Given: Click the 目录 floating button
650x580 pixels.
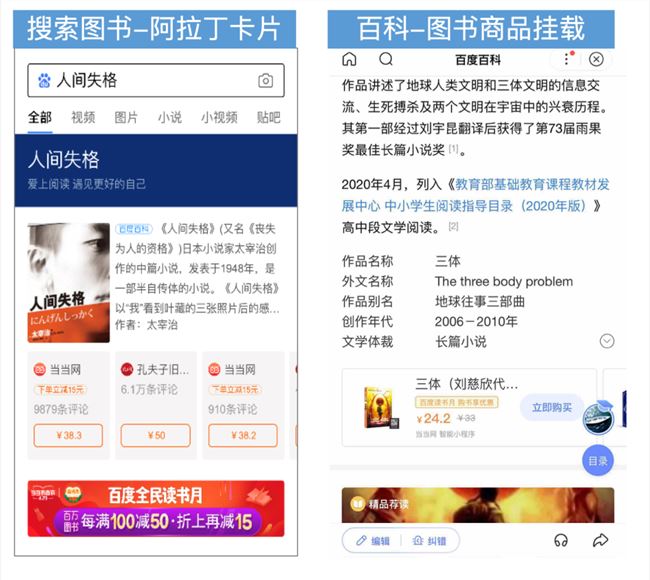Looking at the screenshot, I should [598, 461].
